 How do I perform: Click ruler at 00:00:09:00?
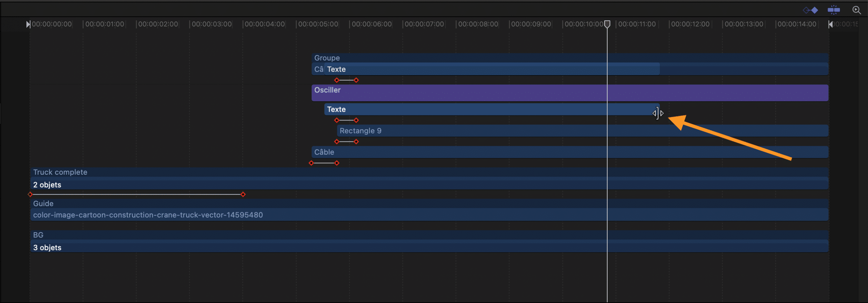tap(531, 24)
